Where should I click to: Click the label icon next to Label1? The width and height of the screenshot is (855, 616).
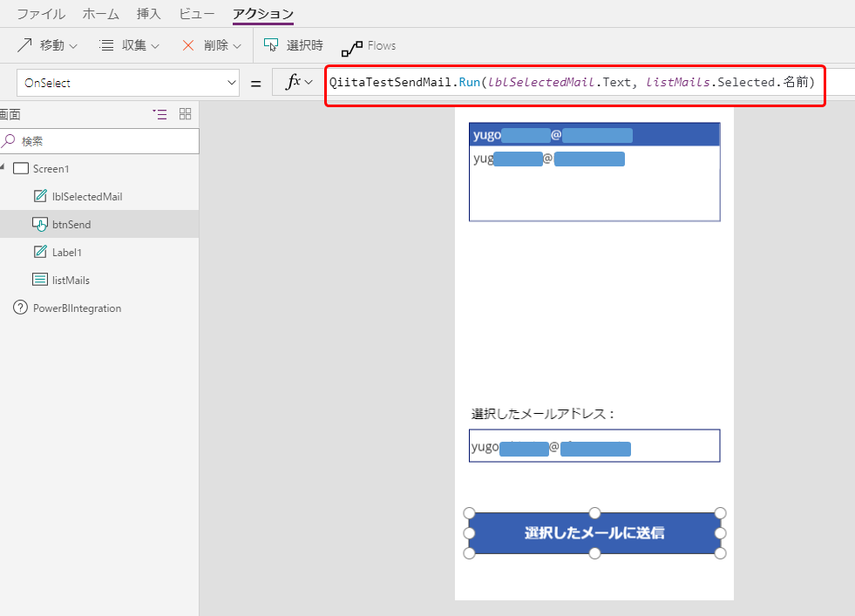[38, 252]
